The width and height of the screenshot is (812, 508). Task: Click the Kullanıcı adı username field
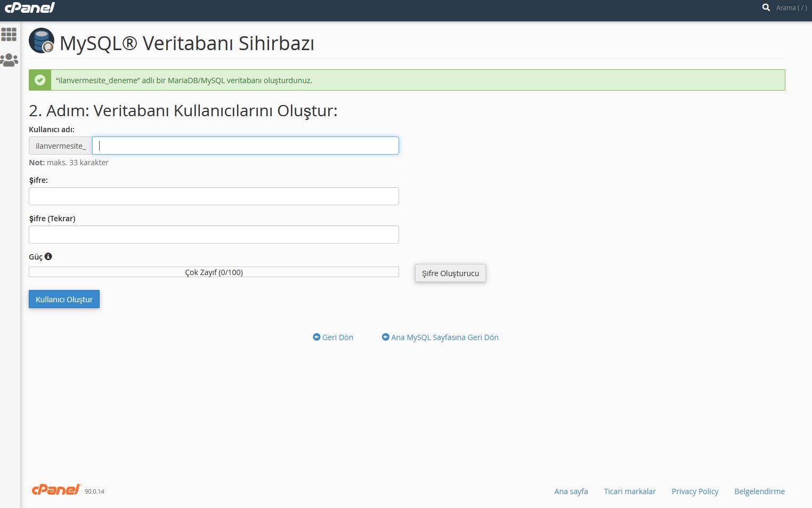[245, 146]
